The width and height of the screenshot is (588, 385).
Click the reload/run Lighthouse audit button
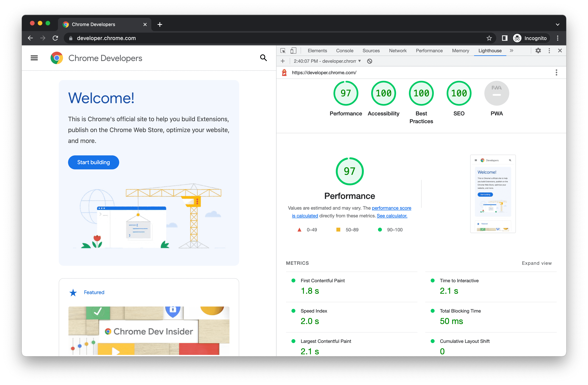(x=282, y=61)
